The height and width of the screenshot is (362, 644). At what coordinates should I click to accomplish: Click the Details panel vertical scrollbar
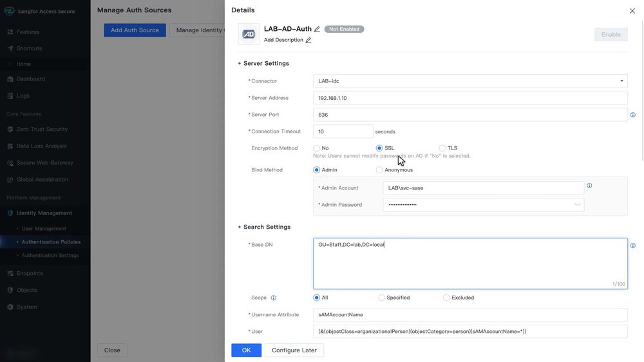pos(642,90)
